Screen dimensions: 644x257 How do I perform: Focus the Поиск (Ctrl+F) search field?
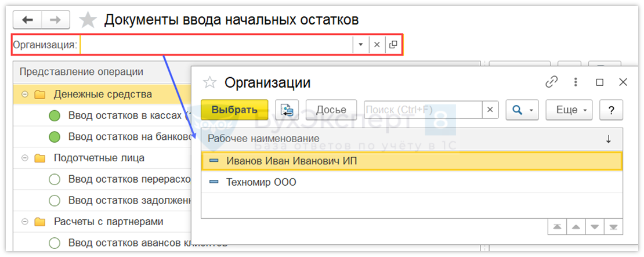tap(422, 110)
